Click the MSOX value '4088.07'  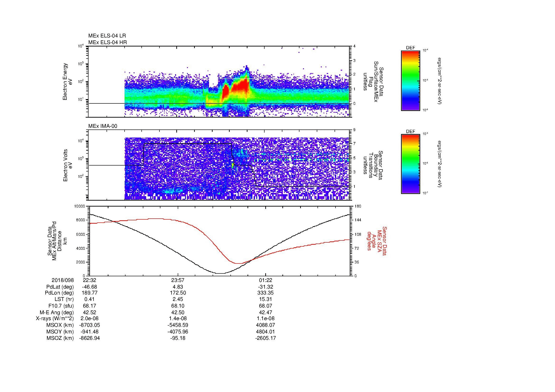[x=266, y=325]
